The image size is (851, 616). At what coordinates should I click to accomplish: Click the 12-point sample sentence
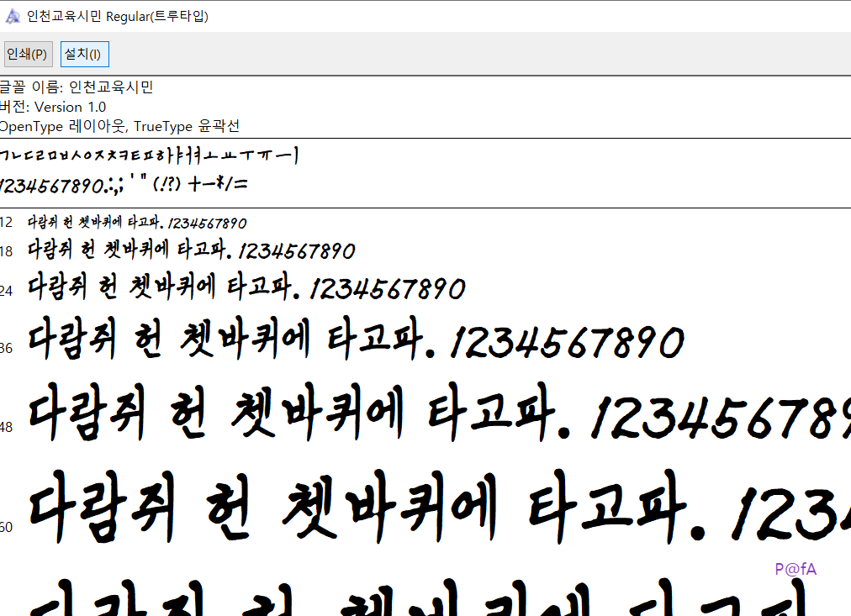[137, 223]
